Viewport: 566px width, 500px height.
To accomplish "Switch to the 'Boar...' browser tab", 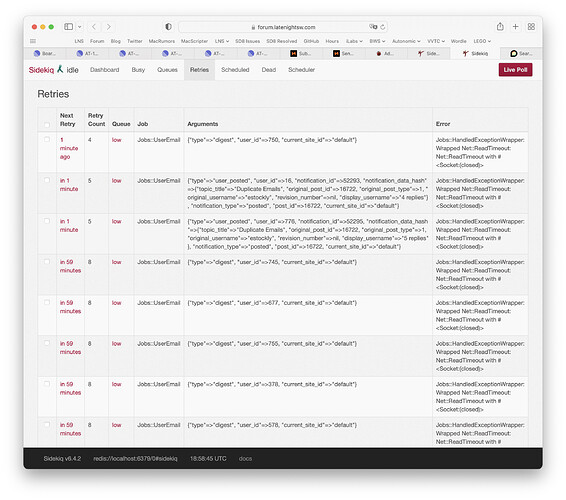I will tap(45, 53).
